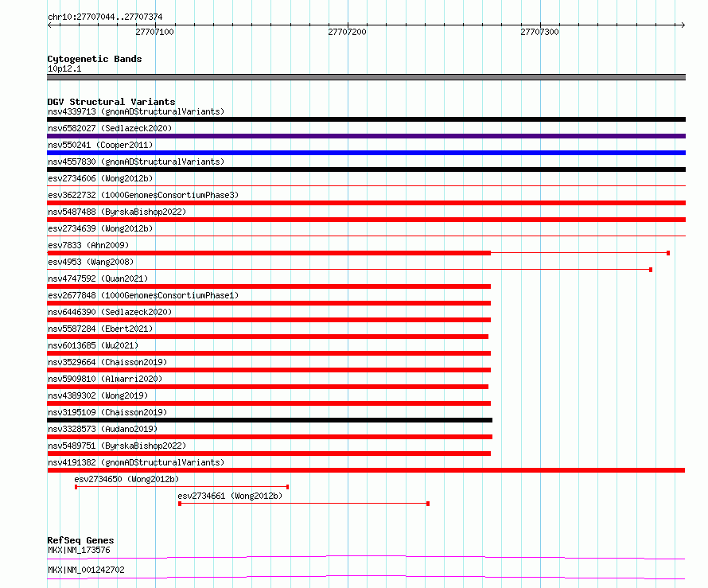Open esv7833 (Ahn2009) variant label
Viewport: 708px width, 588px height.
click(88, 245)
